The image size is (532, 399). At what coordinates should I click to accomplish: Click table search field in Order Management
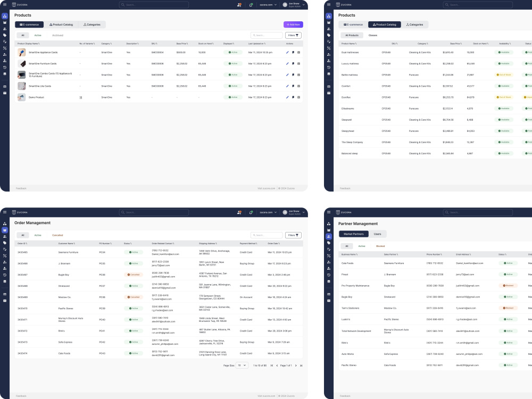click(267, 235)
